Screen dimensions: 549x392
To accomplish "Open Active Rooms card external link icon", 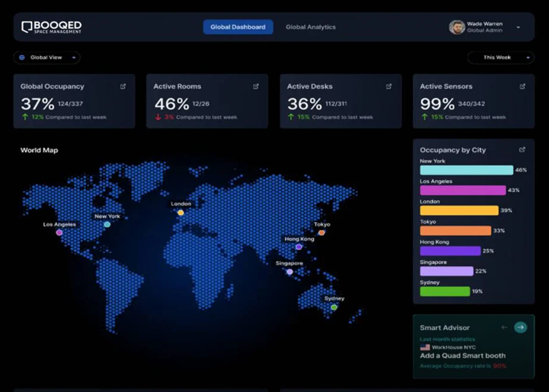I will pyautogui.click(x=256, y=86).
